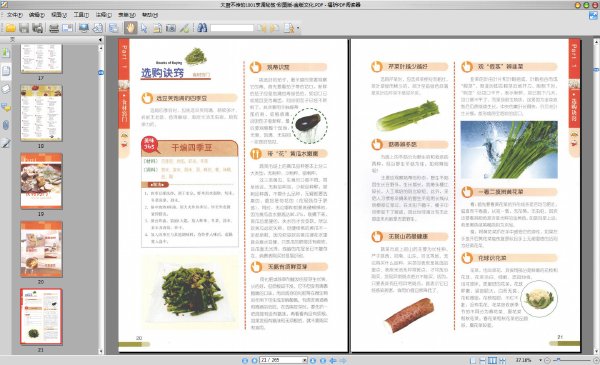Expand the search options dropdown arrow
Viewport: 600px width, 365px height.
[x=298, y=28]
